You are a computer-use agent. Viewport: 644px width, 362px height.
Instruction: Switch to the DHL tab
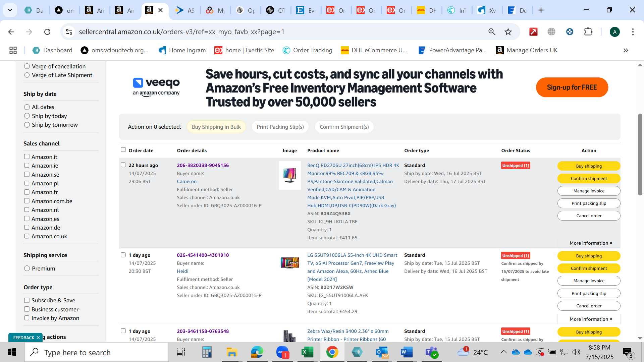point(427,10)
